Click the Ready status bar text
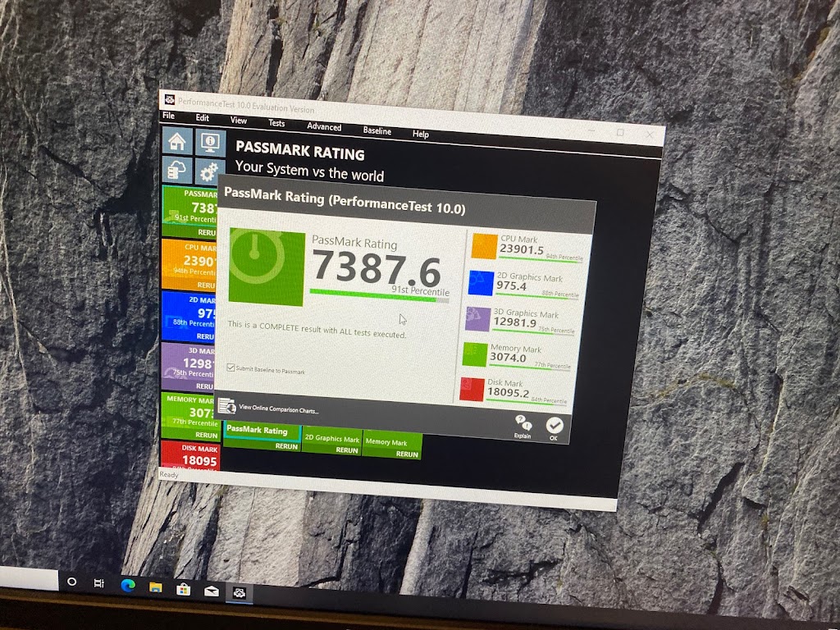The height and width of the screenshot is (630, 840). [169, 475]
